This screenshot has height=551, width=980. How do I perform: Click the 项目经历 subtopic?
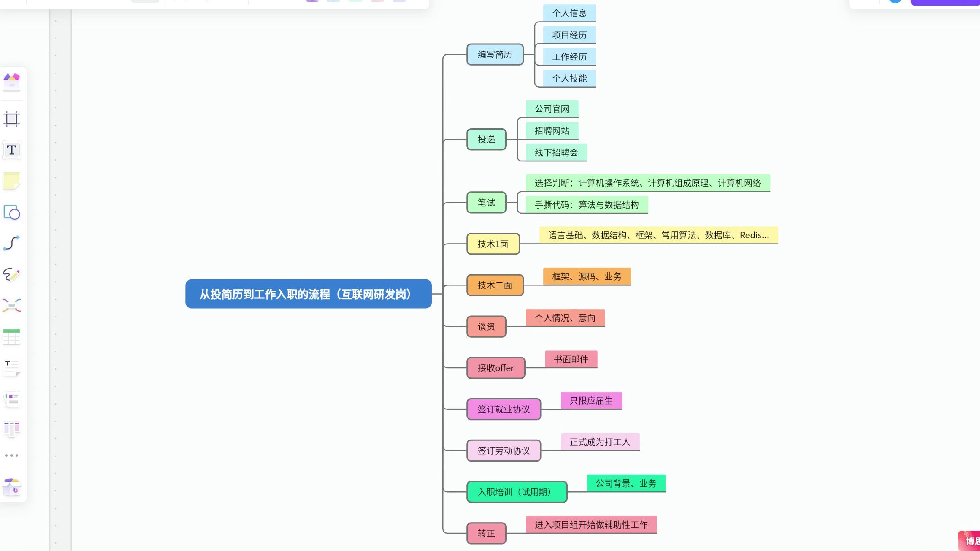coord(569,35)
